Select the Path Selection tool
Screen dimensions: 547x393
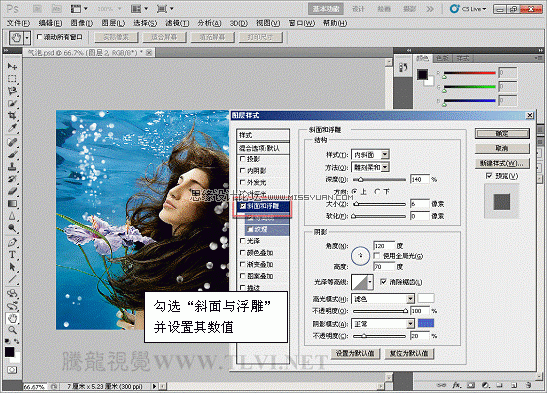pyautogui.click(x=12, y=267)
